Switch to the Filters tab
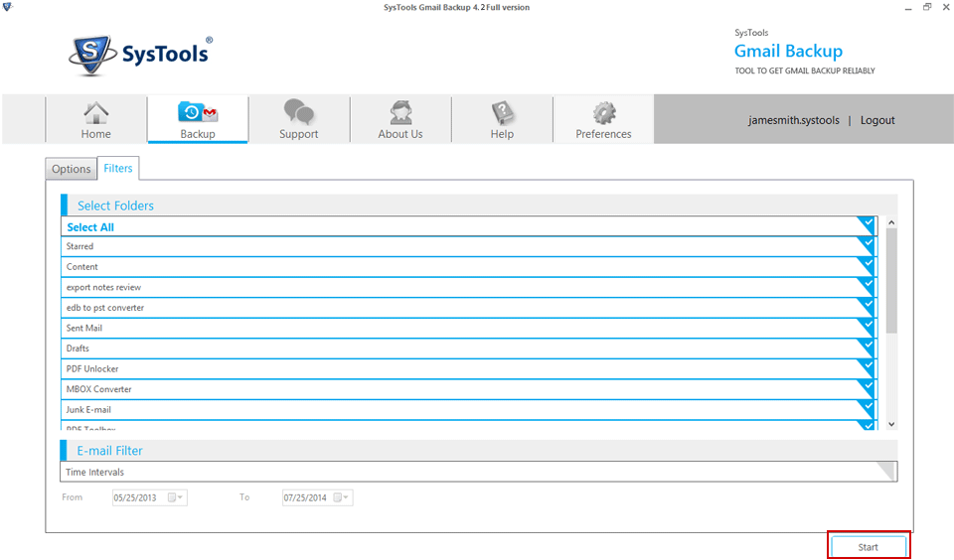Image resolution: width=954 pixels, height=560 pixels. (x=118, y=169)
